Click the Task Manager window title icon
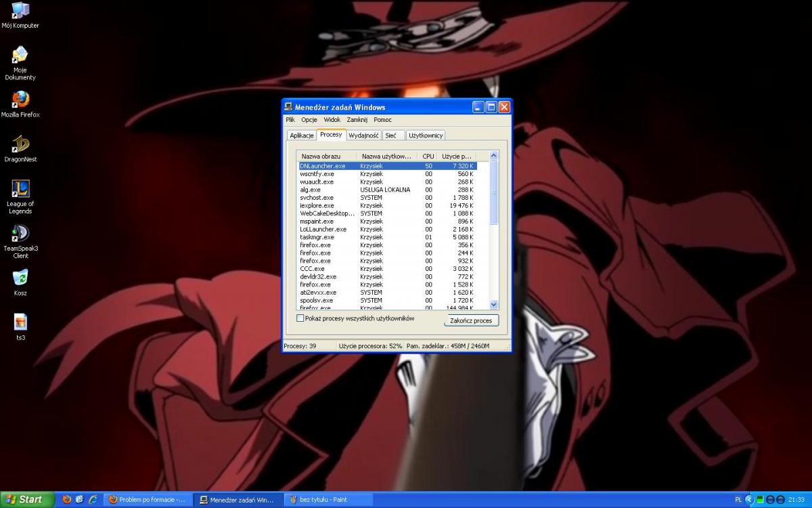The width and height of the screenshot is (812, 508). pyautogui.click(x=289, y=107)
